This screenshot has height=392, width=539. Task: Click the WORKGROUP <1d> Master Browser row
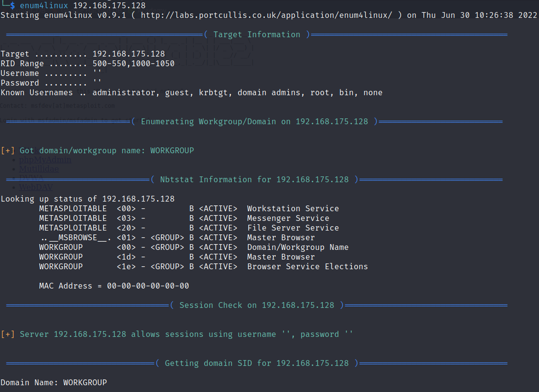point(177,257)
